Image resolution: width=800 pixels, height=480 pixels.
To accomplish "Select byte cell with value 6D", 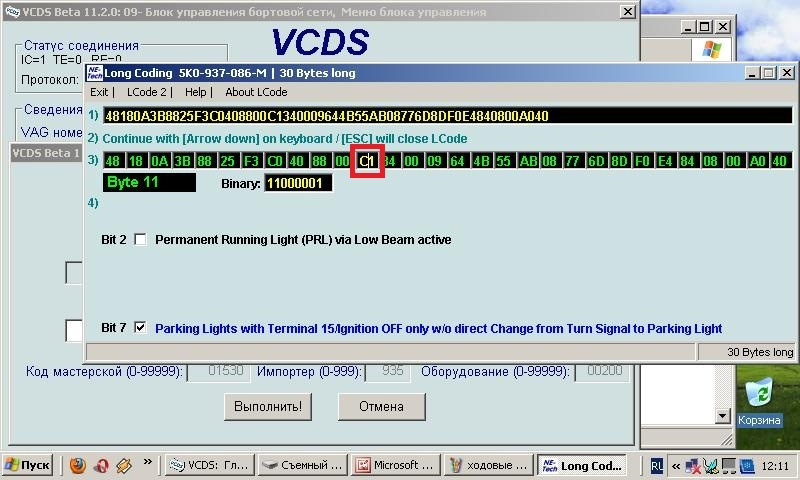I will pyautogui.click(x=596, y=161).
